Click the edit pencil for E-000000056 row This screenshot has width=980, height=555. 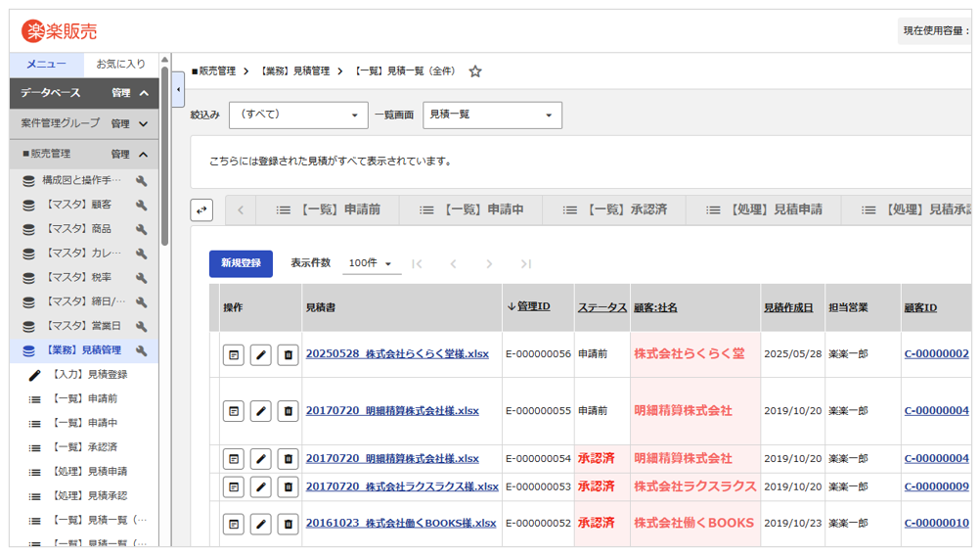[x=260, y=354]
